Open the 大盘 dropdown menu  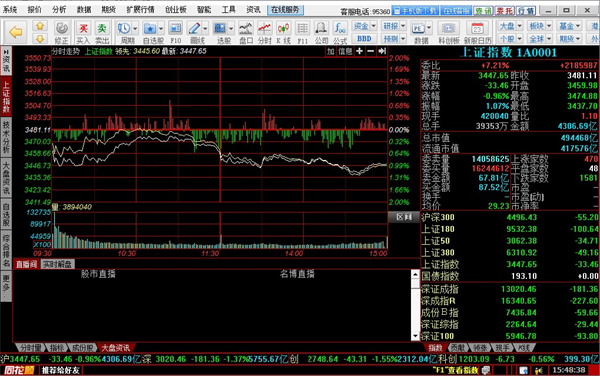pos(511,26)
